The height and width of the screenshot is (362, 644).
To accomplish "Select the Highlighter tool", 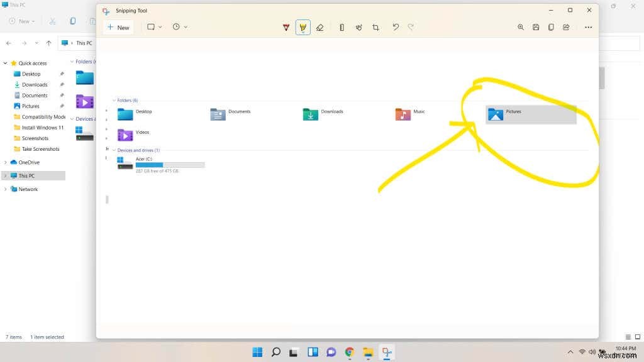I will click(x=303, y=27).
